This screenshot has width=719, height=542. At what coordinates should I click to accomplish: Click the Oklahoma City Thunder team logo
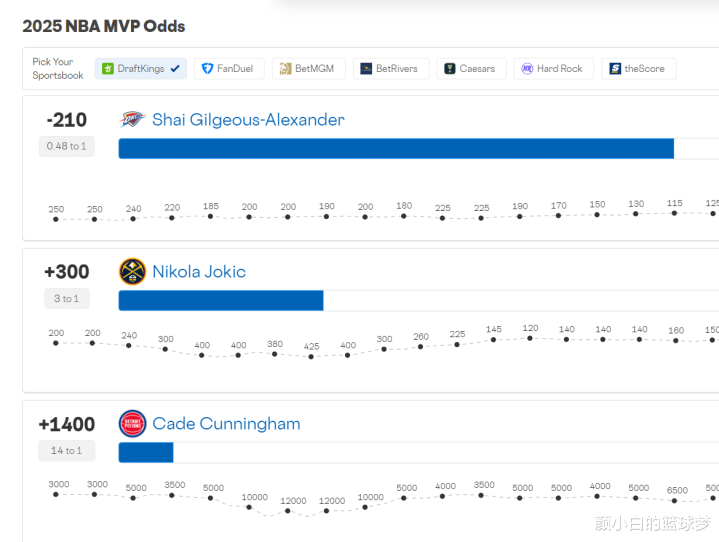(x=132, y=120)
